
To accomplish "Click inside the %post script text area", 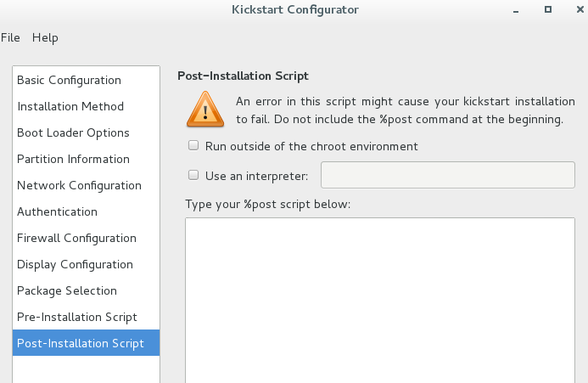I will pyautogui.click(x=380, y=300).
